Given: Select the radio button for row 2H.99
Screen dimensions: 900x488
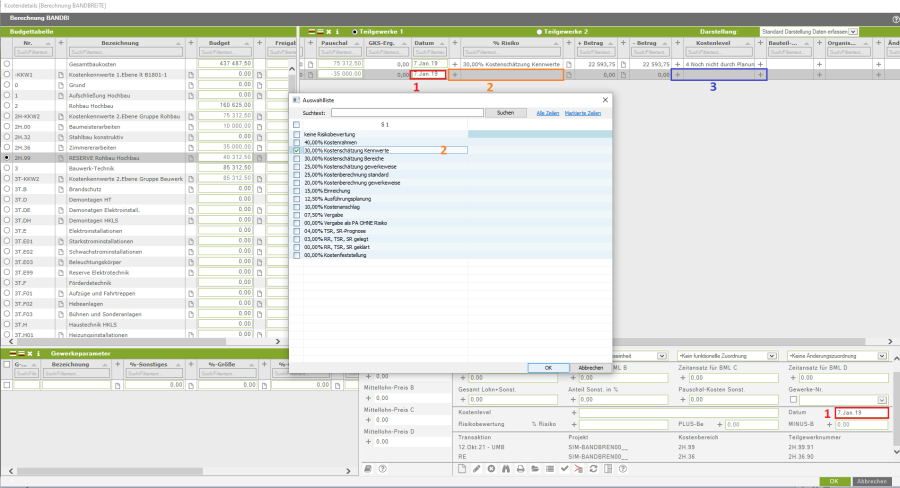Looking at the screenshot, I should [7, 158].
